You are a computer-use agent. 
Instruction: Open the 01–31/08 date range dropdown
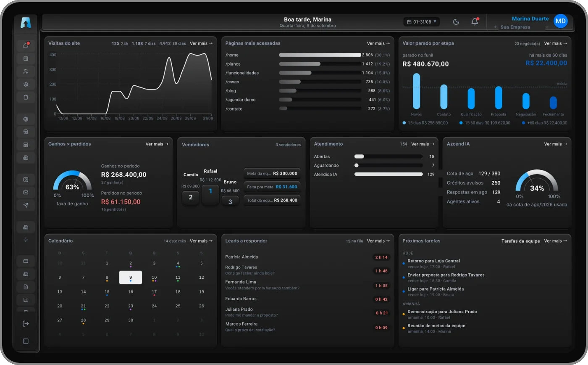[x=422, y=22]
